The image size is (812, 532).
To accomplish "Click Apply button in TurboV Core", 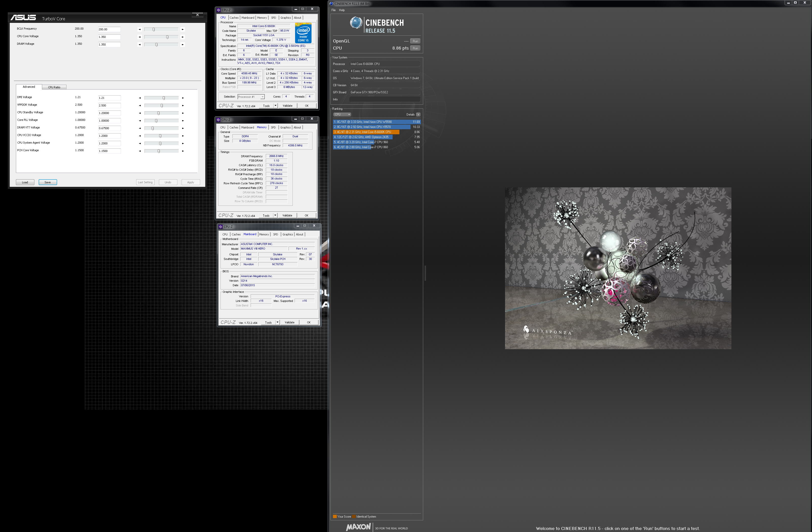I will [191, 182].
